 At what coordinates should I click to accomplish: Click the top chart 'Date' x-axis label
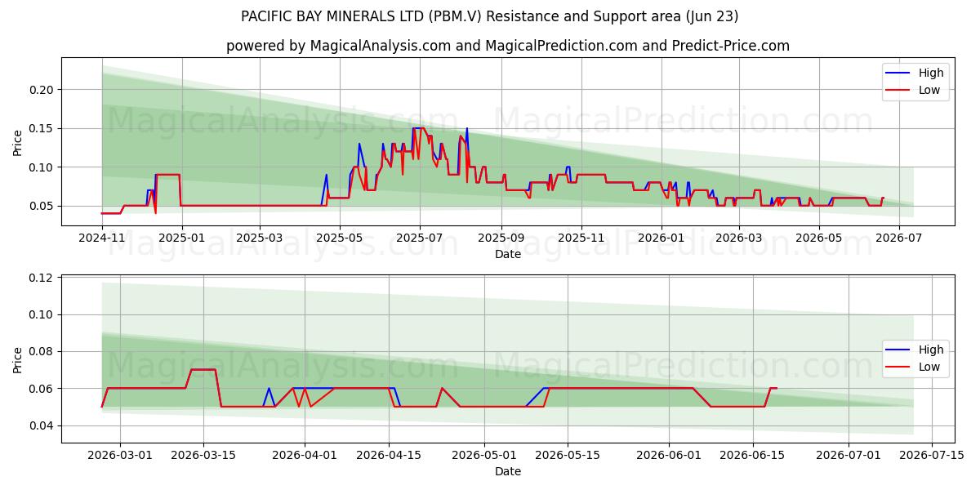click(508, 254)
